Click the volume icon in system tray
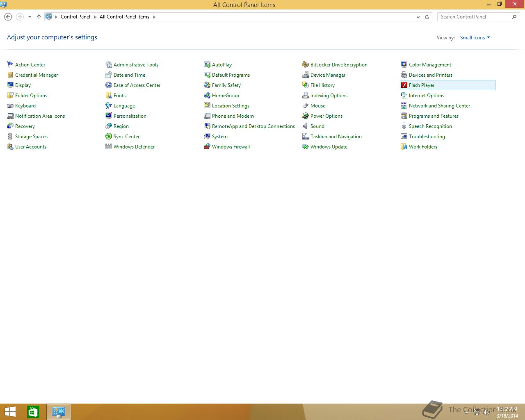The width and height of the screenshot is (525, 420). [x=486, y=412]
